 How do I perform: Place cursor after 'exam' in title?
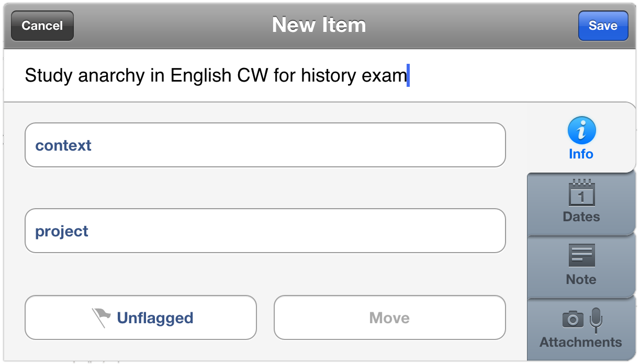(407, 76)
